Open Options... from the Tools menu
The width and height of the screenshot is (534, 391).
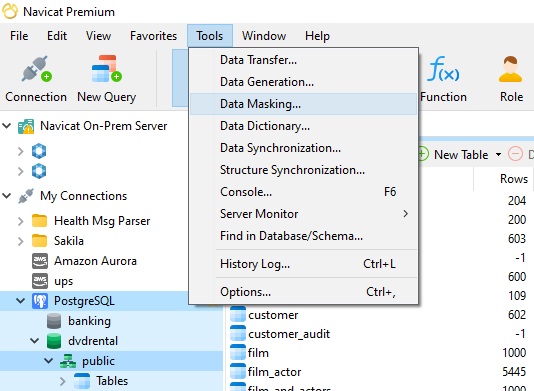(x=303, y=292)
